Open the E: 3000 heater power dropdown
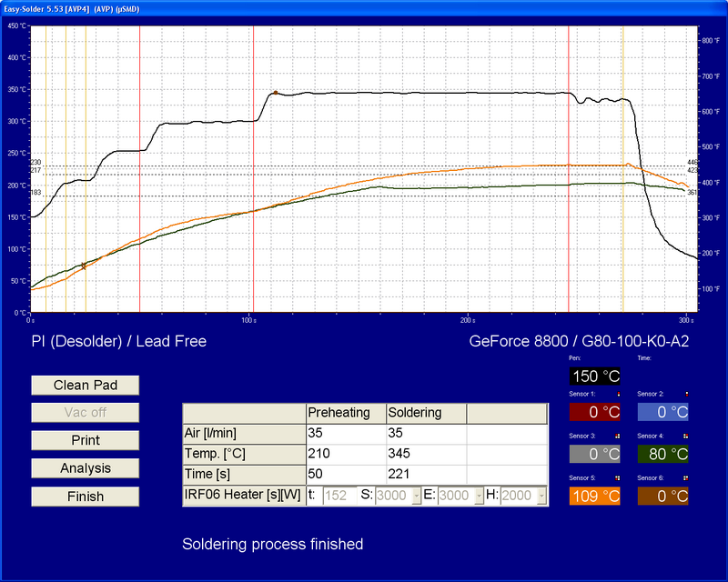 point(480,496)
